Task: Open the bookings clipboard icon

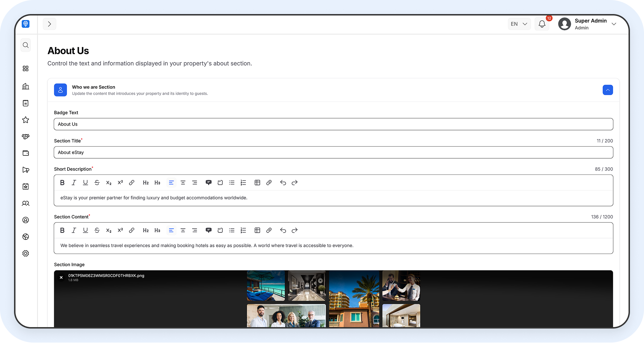Action: [26, 103]
